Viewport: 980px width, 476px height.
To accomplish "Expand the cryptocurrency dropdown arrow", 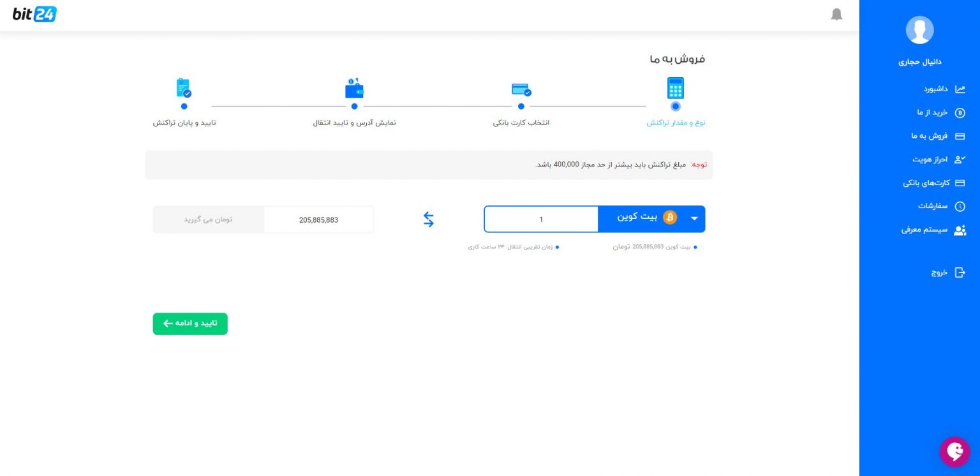I will pos(694,219).
